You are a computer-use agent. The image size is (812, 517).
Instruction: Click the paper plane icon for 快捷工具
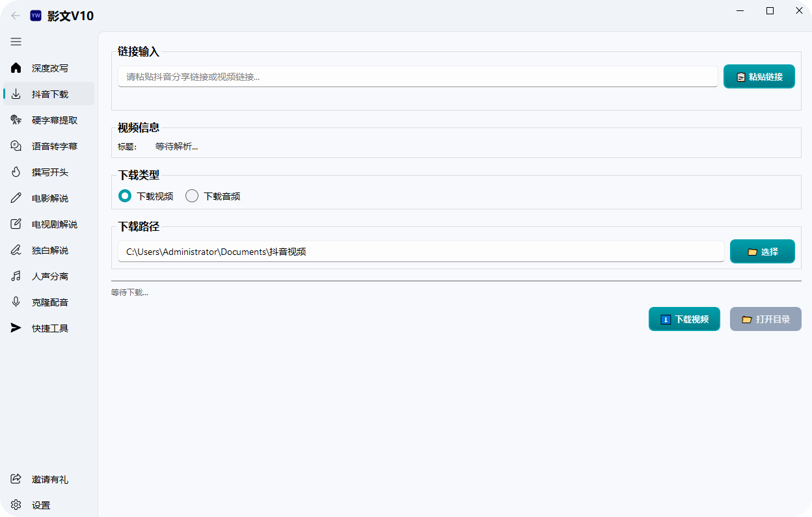[x=16, y=328]
